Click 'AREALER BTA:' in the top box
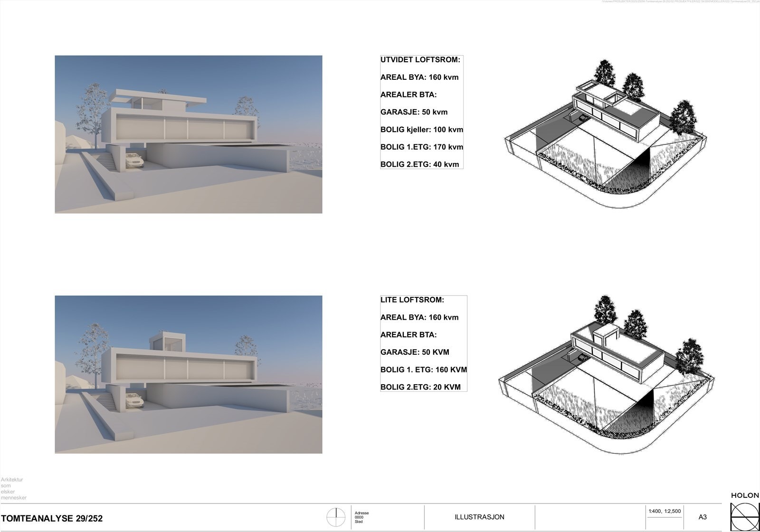This screenshot has width=760, height=532. click(408, 95)
